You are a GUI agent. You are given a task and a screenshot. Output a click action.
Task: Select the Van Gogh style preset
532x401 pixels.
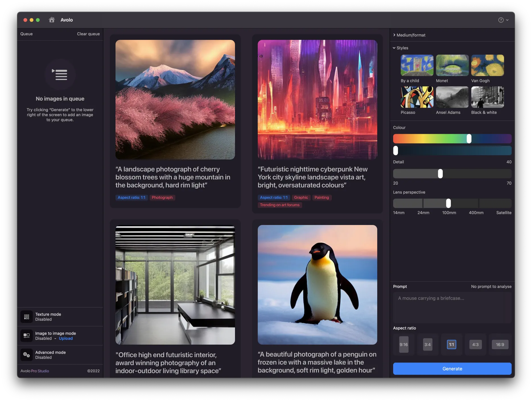pos(487,65)
